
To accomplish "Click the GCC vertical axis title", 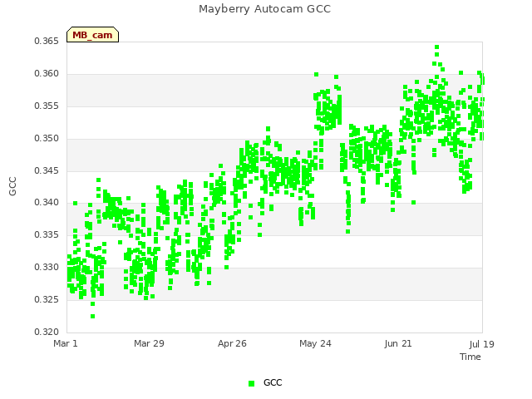I will point(12,186).
